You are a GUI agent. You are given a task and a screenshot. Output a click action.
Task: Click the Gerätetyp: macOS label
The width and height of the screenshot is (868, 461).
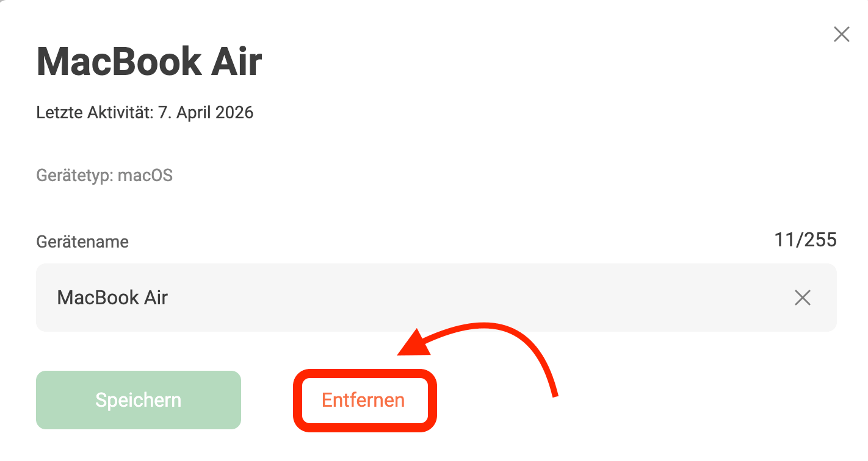pos(104,176)
